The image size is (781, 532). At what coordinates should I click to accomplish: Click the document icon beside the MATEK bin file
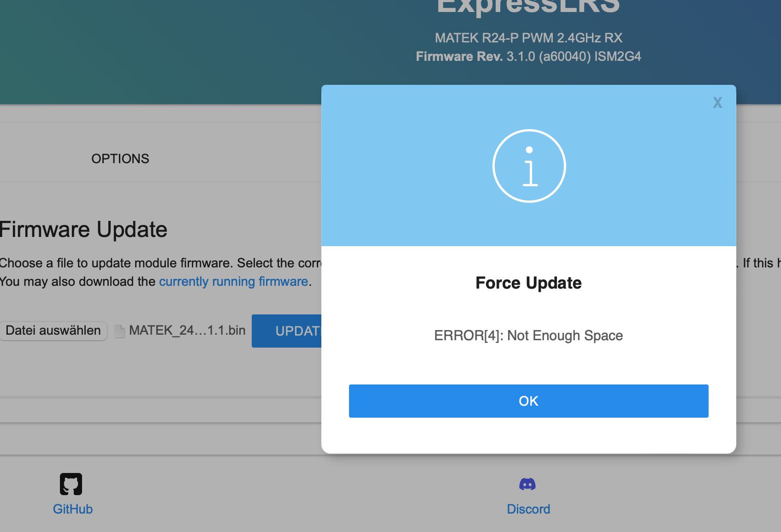119,331
